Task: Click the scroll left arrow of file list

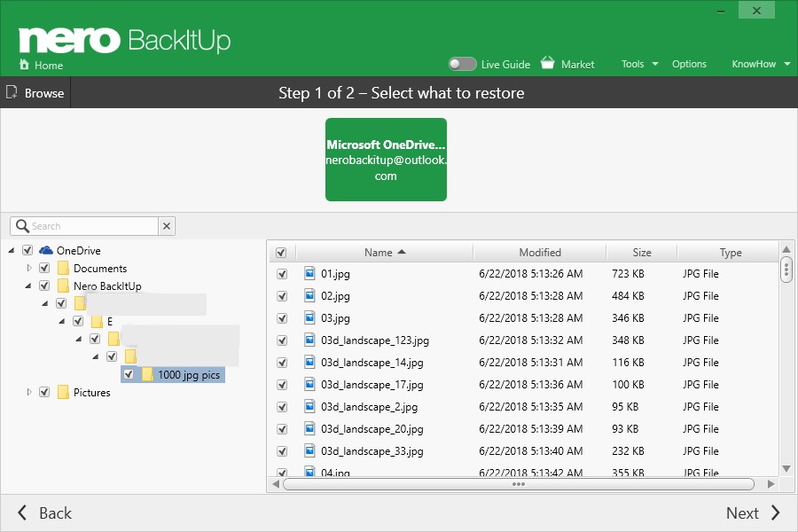Action: (276, 484)
